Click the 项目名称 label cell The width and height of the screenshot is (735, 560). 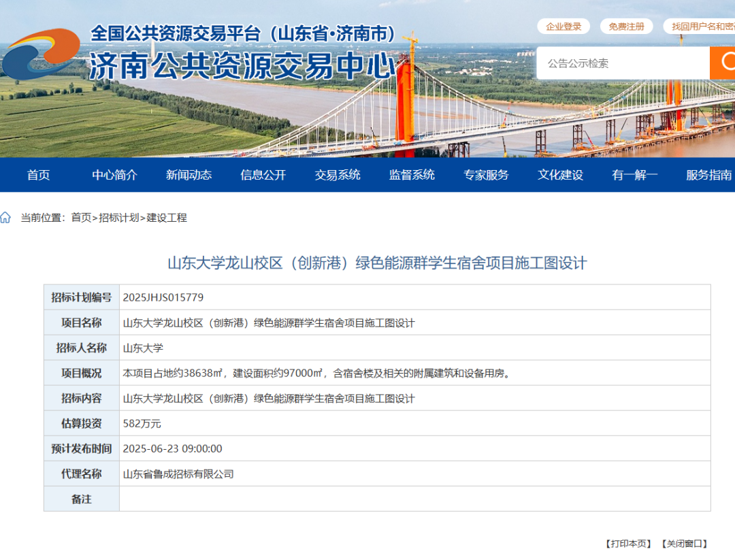pos(82,323)
